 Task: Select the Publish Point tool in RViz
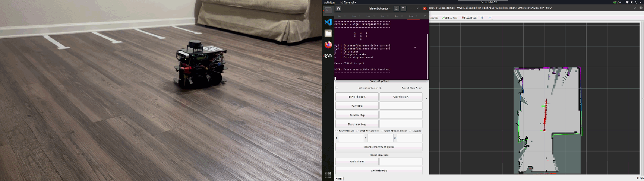(x=469, y=18)
